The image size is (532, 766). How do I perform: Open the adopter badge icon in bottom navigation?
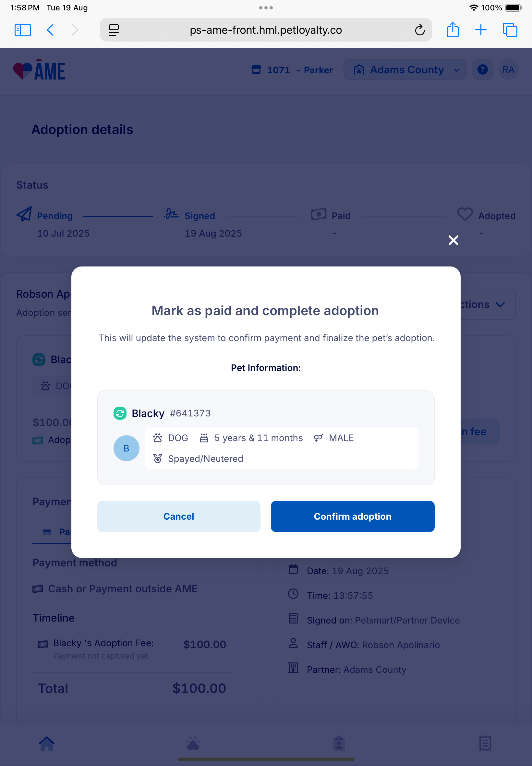tap(339, 743)
